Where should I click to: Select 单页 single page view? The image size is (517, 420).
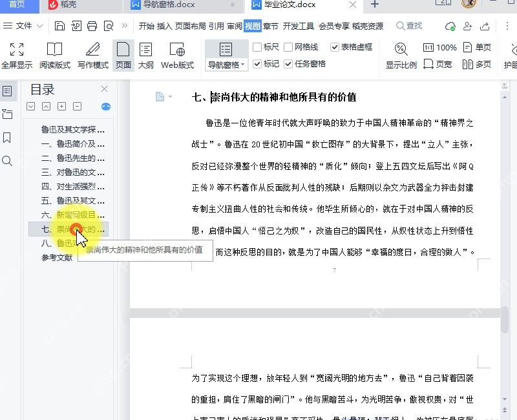tap(477, 47)
